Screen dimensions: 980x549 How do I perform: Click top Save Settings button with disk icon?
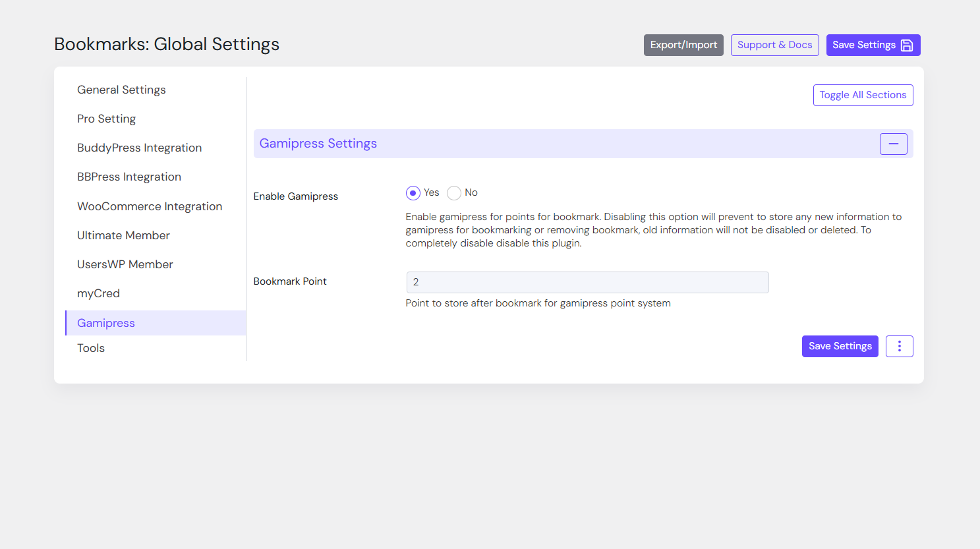coord(873,45)
